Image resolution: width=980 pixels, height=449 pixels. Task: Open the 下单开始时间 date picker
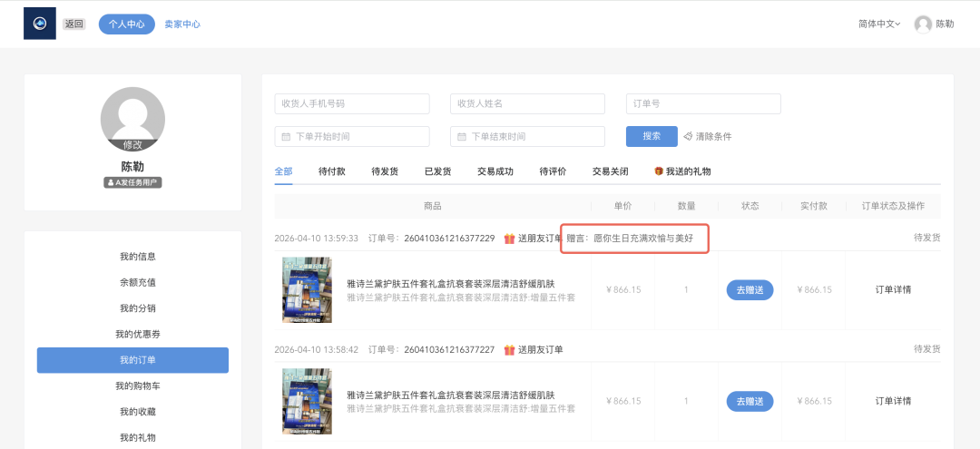pyautogui.click(x=352, y=136)
